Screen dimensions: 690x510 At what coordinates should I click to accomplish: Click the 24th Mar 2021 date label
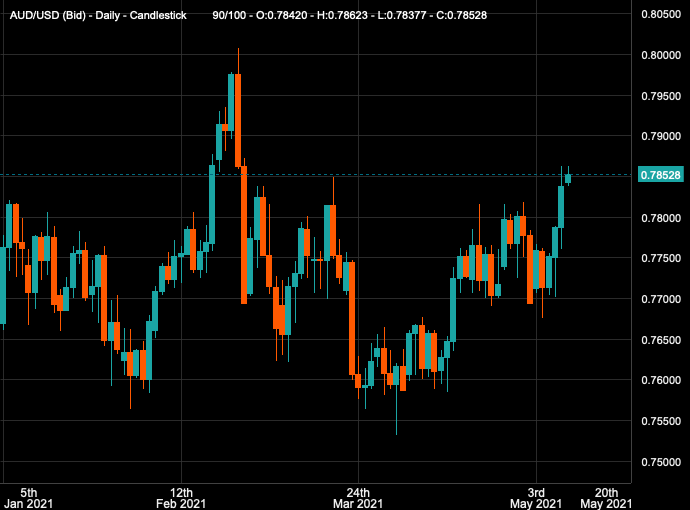coord(358,498)
